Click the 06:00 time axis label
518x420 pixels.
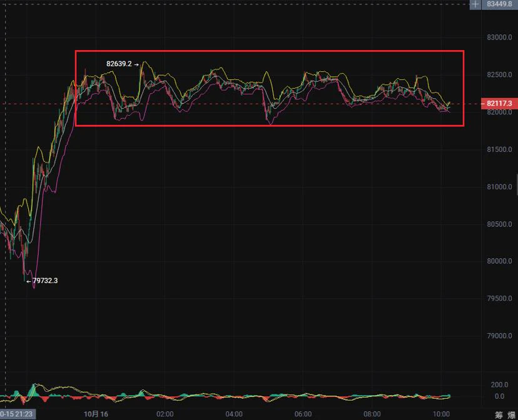pyautogui.click(x=303, y=414)
